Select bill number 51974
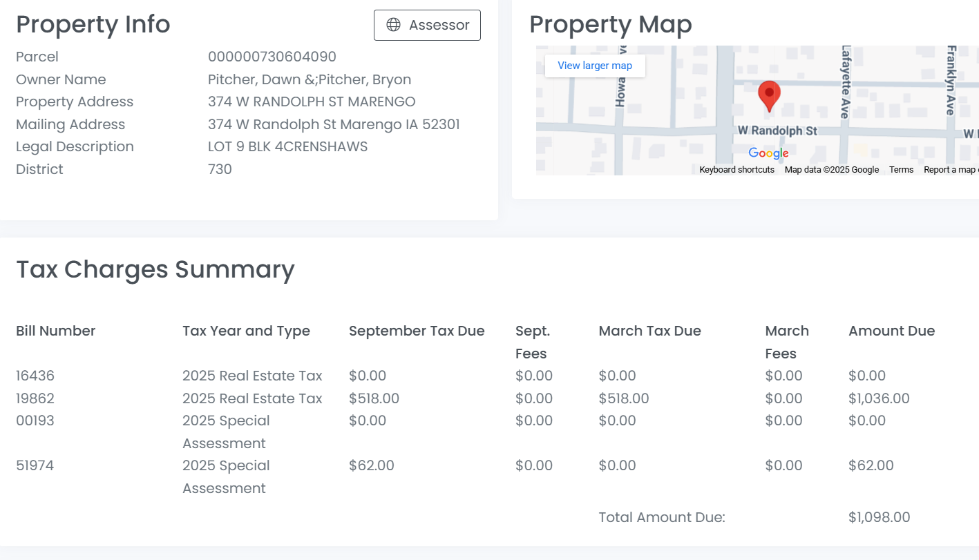The image size is (979, 560). 35,465
